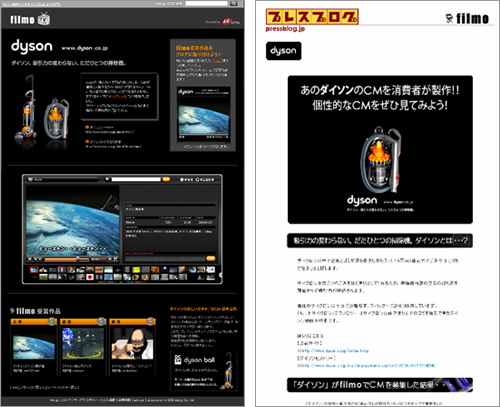
Task: Click the footer links bar on filmo page
Action: [x=122, y=400]
